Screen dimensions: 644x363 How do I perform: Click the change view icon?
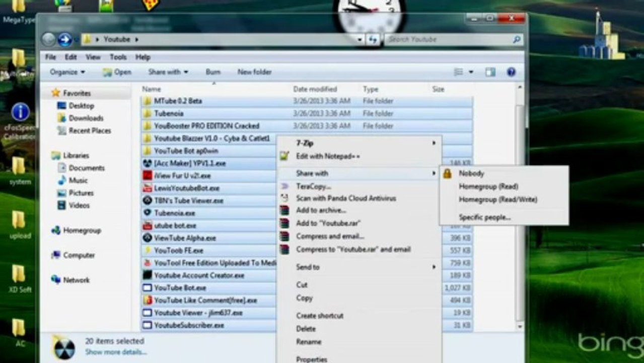tap(458, 72)
